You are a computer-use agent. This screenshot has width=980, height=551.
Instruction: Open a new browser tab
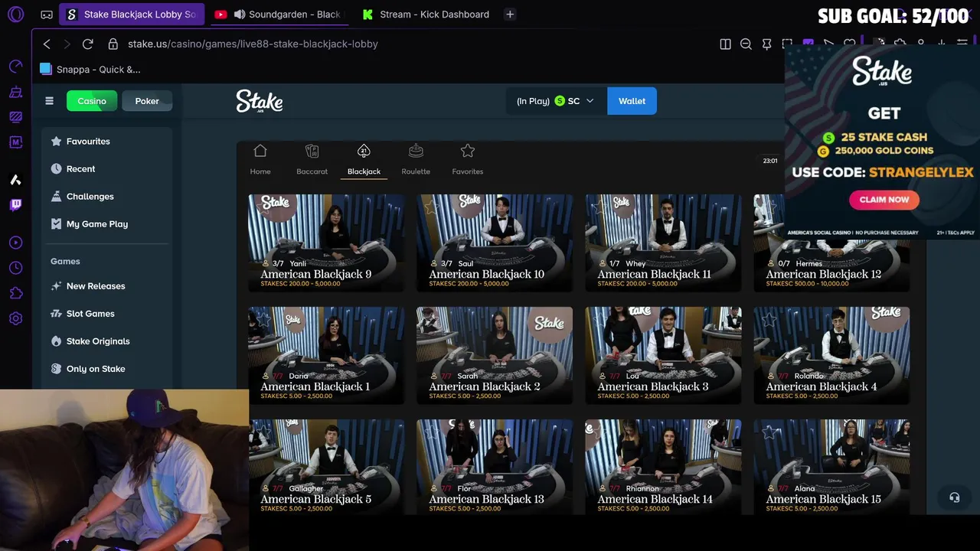[x=510, y=14]
